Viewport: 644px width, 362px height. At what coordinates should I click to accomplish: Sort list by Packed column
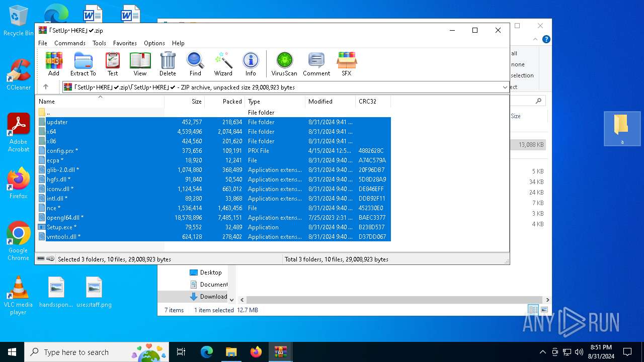tap(225, 102)
